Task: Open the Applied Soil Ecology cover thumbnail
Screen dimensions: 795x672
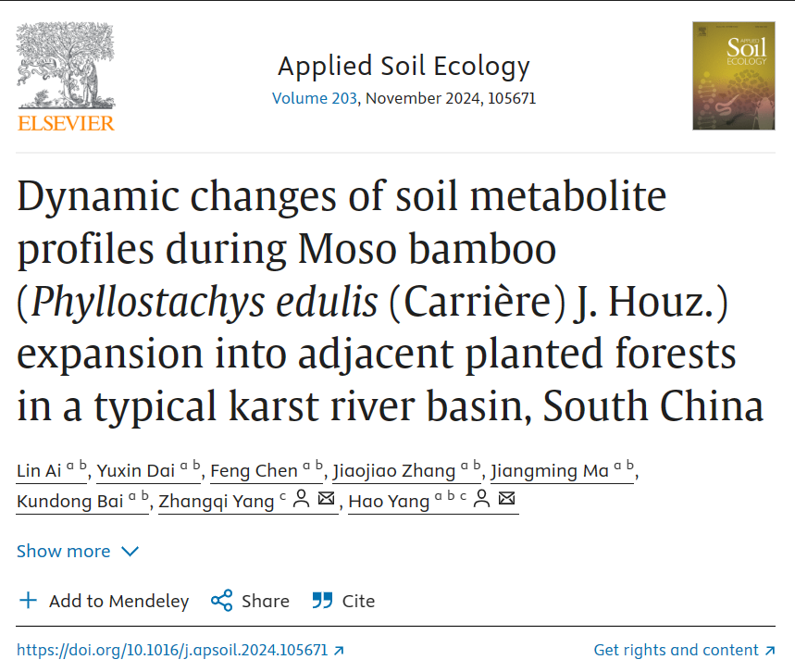Action: pos(733,76)
